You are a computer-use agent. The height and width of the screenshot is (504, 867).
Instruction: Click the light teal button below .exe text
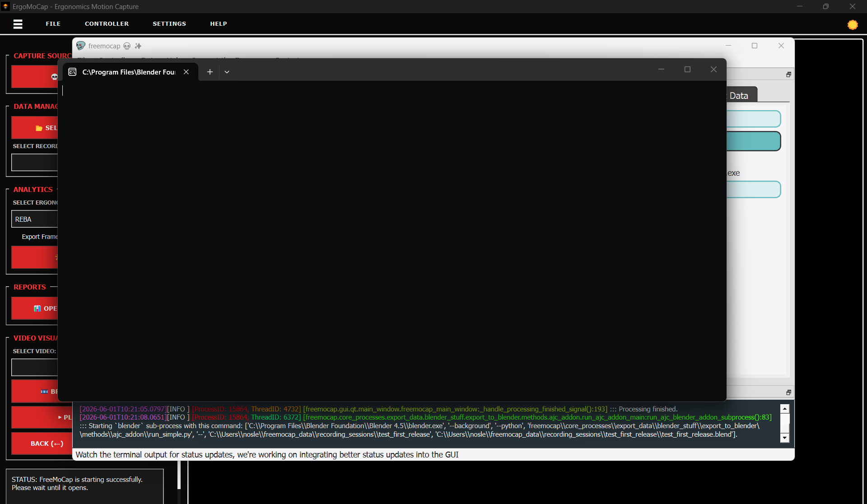tap(754, 189)
